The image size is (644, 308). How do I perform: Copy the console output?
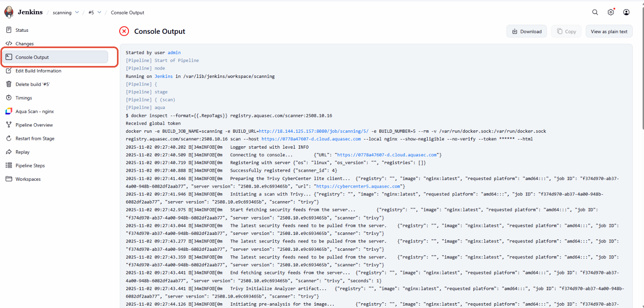566,31
